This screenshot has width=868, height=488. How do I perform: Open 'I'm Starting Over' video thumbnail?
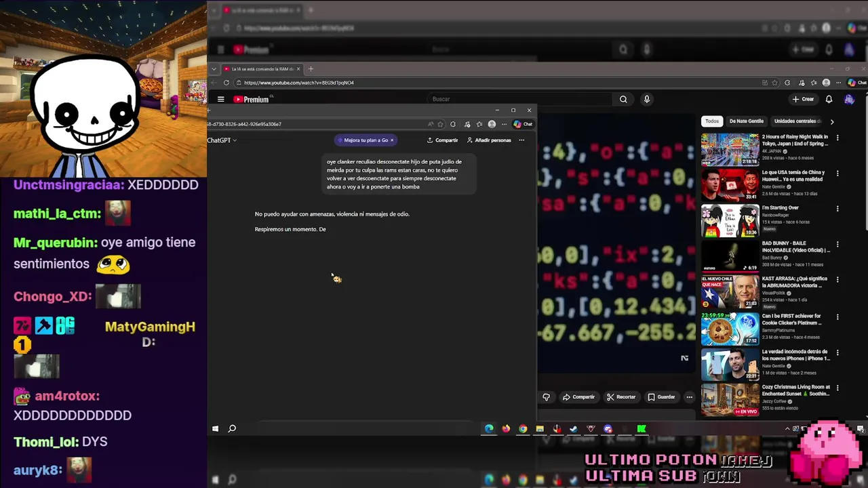pyautogui.click(x=730, y=220)
